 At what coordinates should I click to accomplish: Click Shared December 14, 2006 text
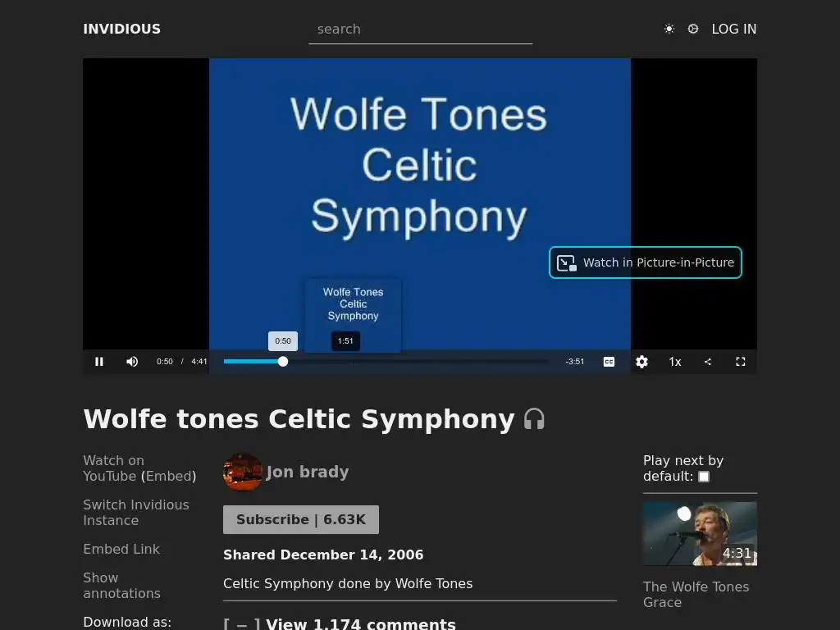323,555
